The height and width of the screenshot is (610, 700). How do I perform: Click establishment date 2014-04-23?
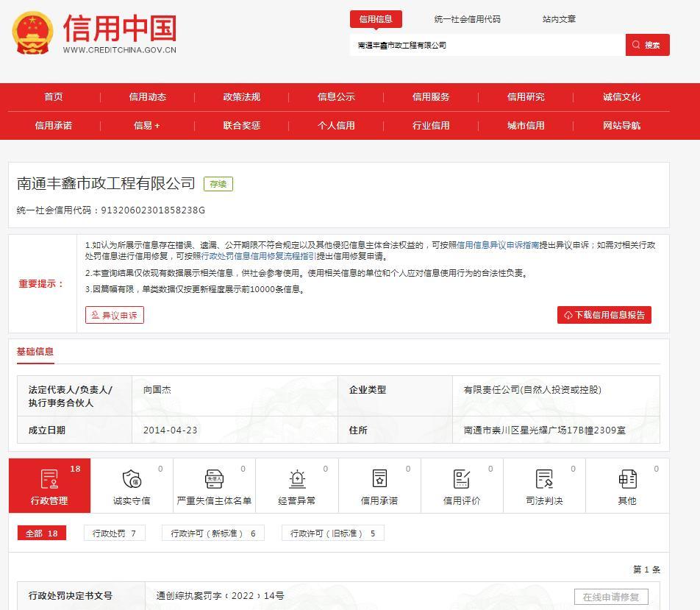pyautogui.click(x=170, y=430)
